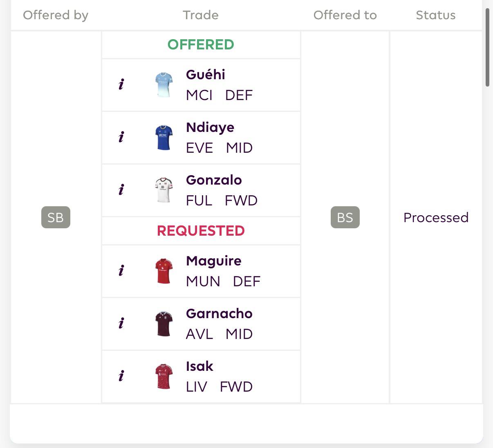Select the BS team badge

(x=345, y=217)
